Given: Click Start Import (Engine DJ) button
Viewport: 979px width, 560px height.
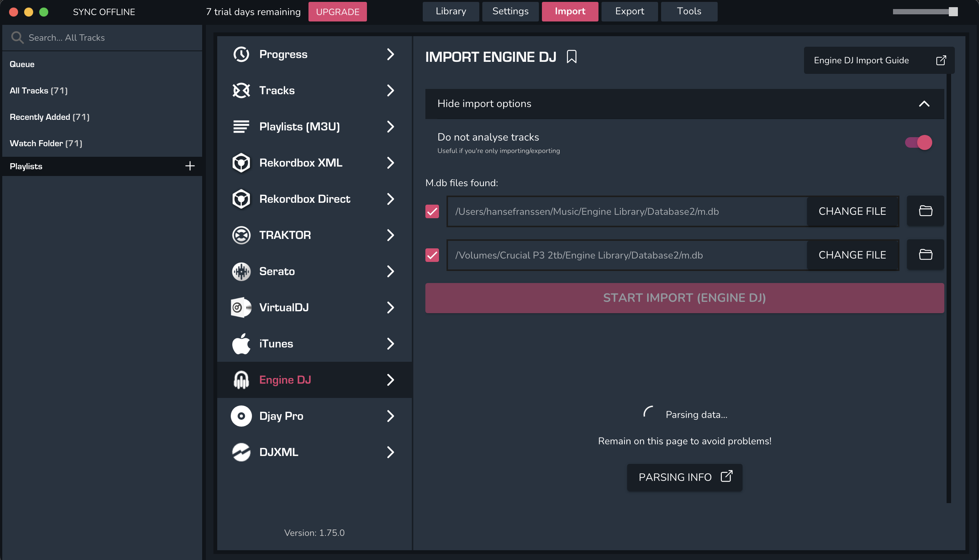Looking at the screenshot, I should click(x=684, y=298).
